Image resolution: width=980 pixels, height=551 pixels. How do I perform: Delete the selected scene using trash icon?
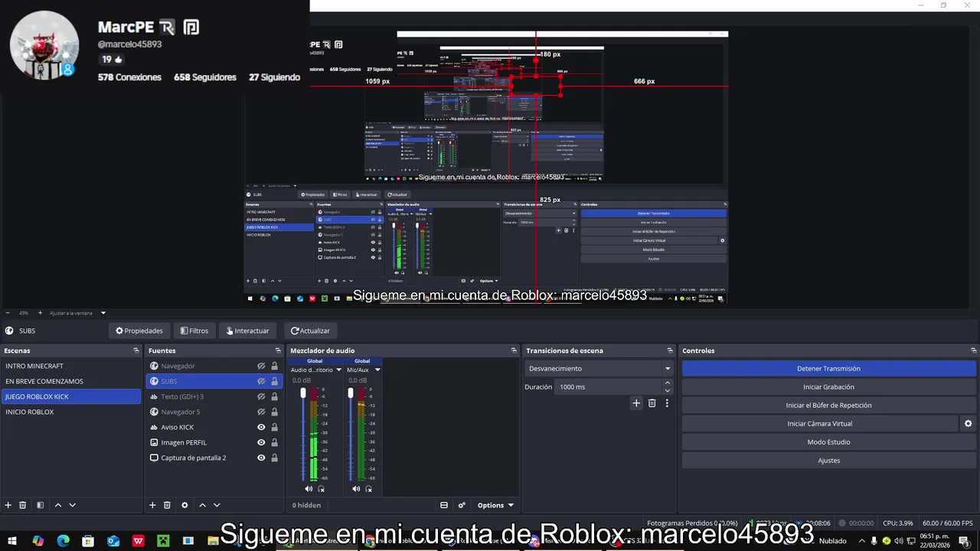pos(23,505)
